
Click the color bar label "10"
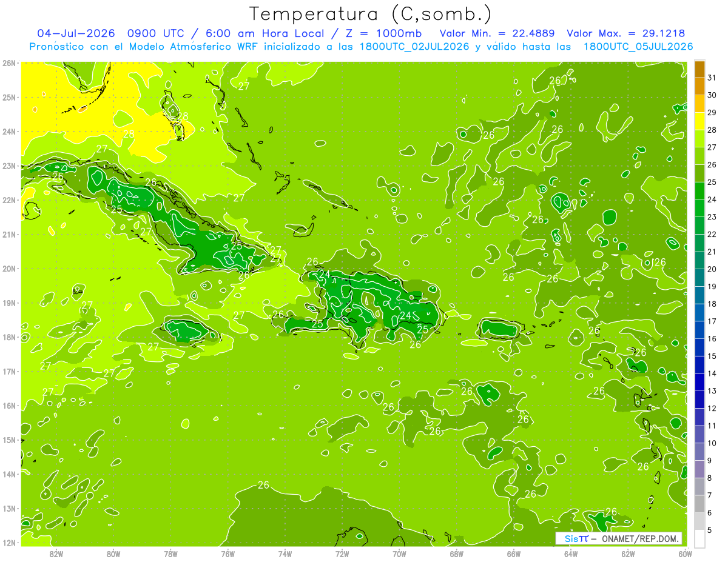pyautogui.click(x=712, y=443)
